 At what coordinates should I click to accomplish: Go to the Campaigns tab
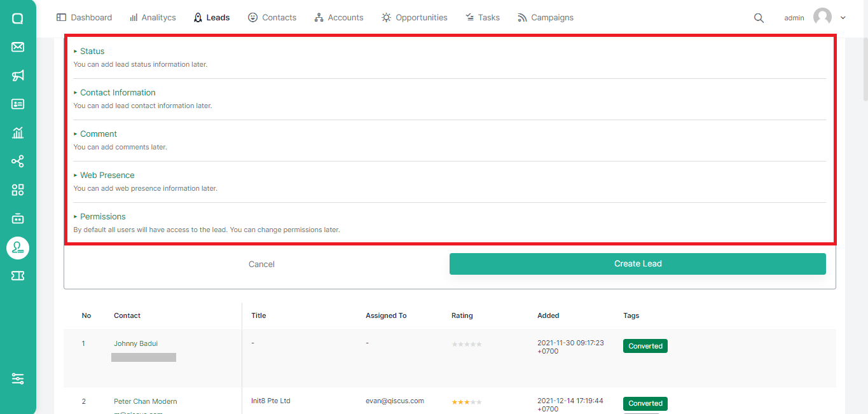pyautogui.click(x=546, y=18)
